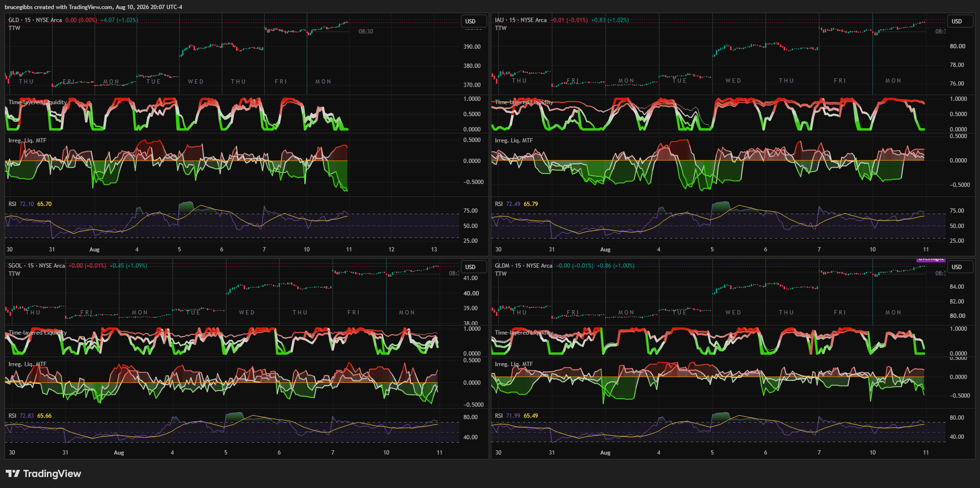
Task: Select the TTW indicator label on GLD chart
Action: pos(14,28)
